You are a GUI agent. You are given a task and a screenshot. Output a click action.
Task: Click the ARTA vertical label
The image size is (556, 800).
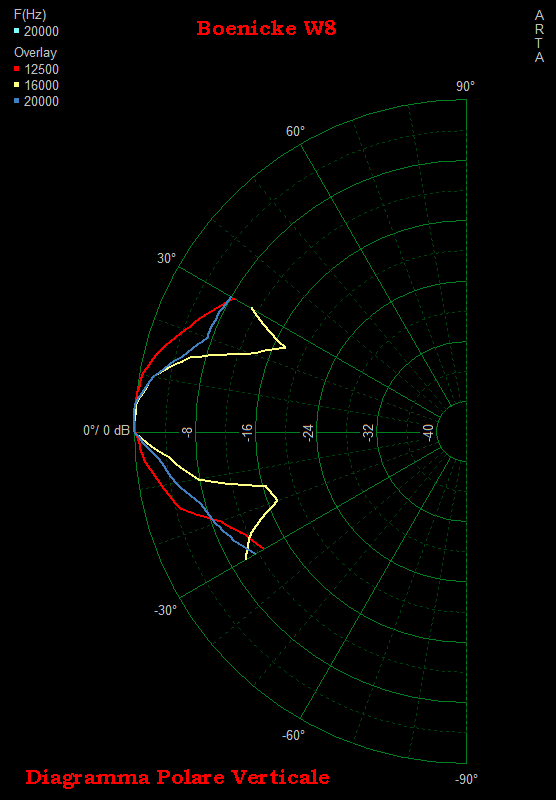pos(539,37)
